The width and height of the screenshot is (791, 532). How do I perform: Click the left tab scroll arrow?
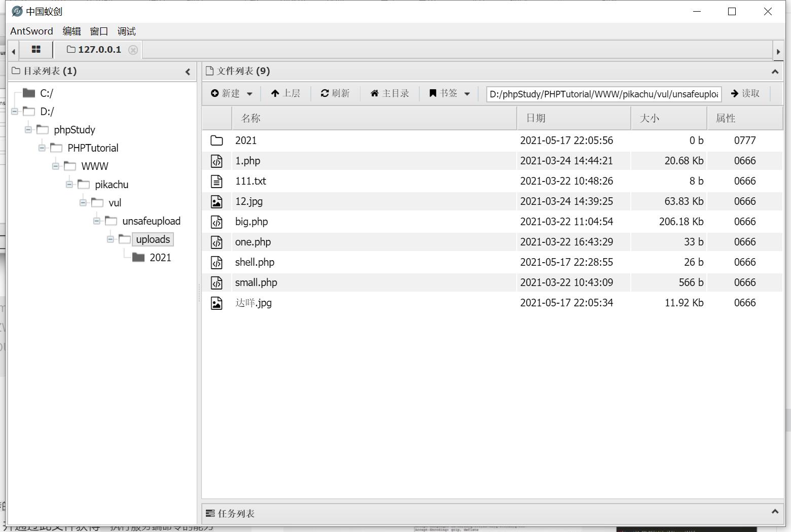(13, 51)
